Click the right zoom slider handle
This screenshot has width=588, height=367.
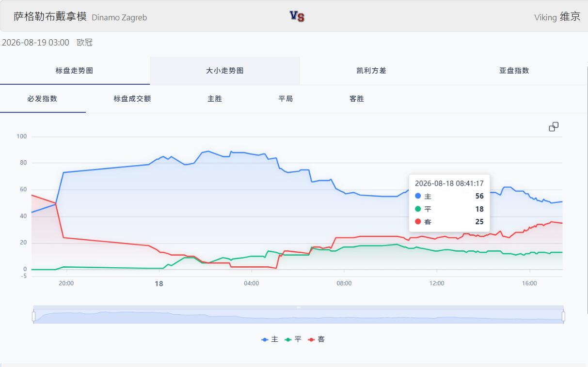(563, 316)
